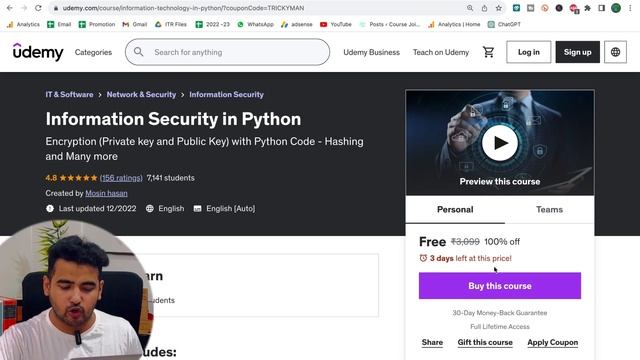This screenshot has width=640, height=360.
Task: Reload the page with the refresh icon
Action: pyautogui.click(x=38, y=8)
